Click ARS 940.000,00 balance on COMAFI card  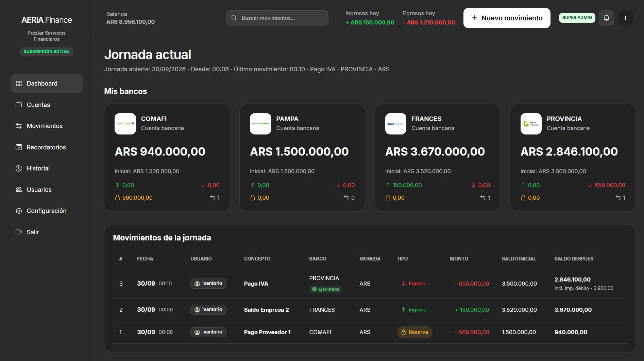pos(160,151)
